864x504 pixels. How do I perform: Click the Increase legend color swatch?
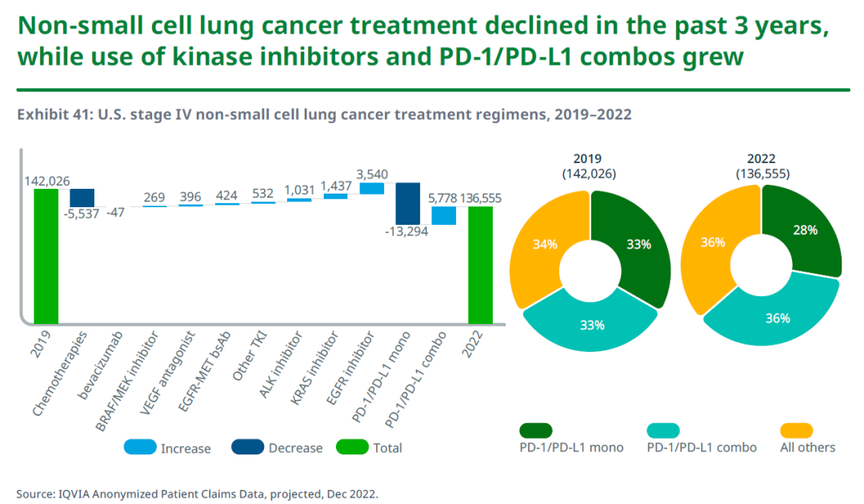(140, 447)
